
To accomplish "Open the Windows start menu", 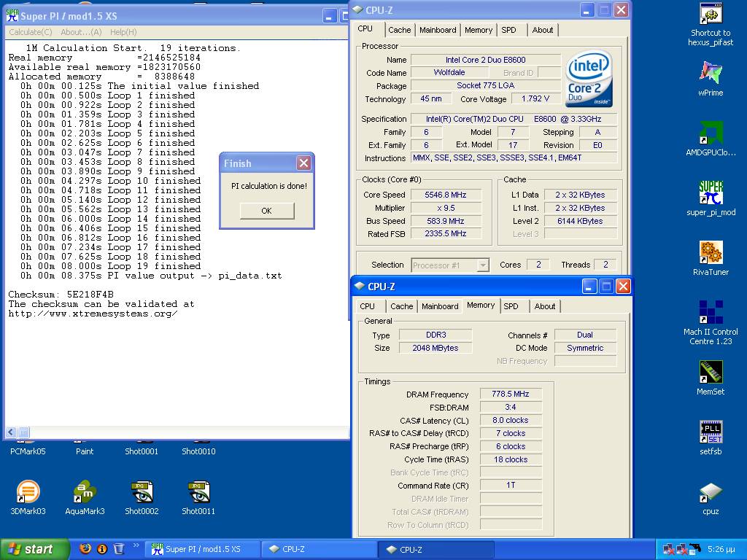I will [34, 549].
